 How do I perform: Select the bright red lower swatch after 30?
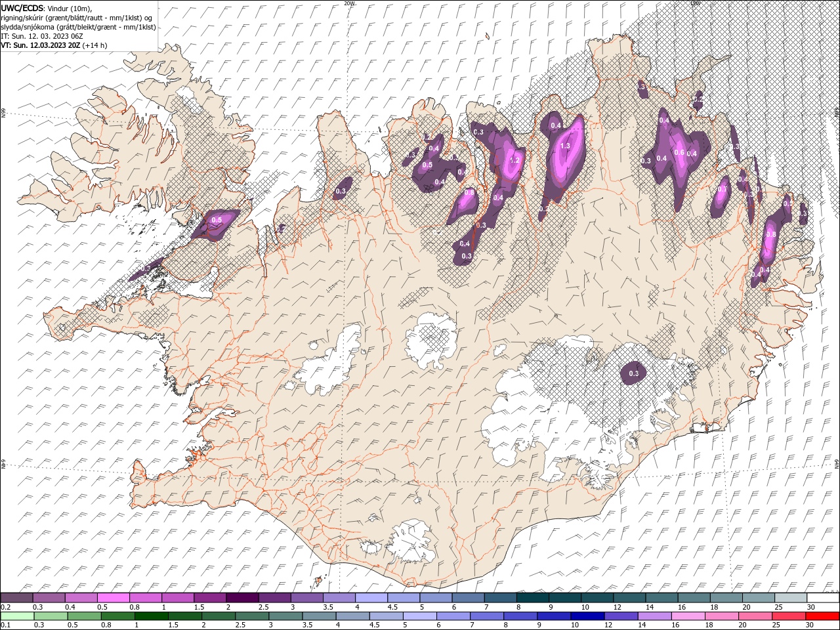(x=823, y=616)
